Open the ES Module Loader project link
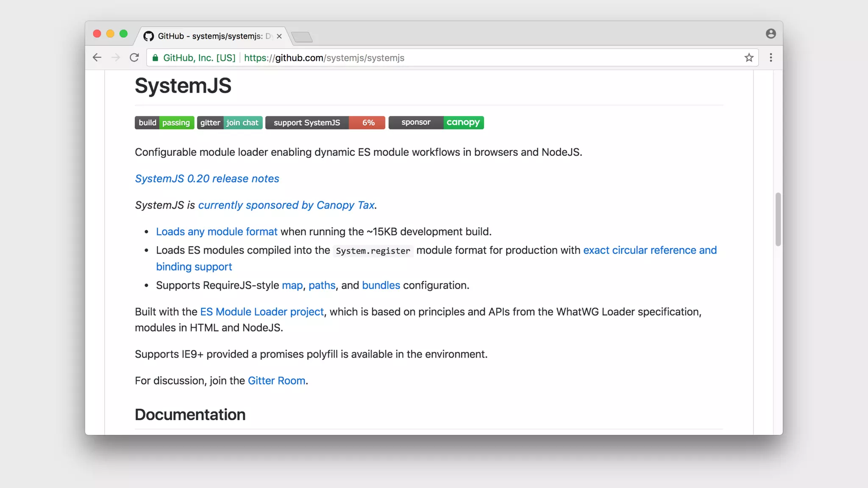The image size is (868, 488). click(x=262, y=312)
